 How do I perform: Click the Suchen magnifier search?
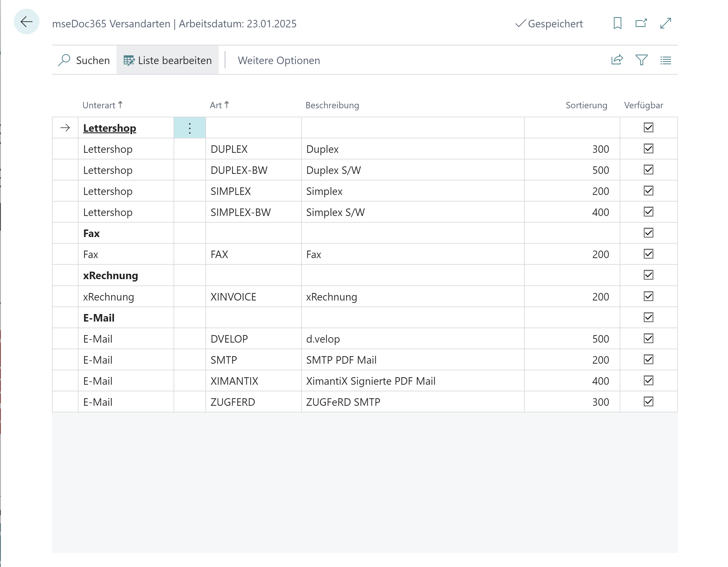(84, 60)
